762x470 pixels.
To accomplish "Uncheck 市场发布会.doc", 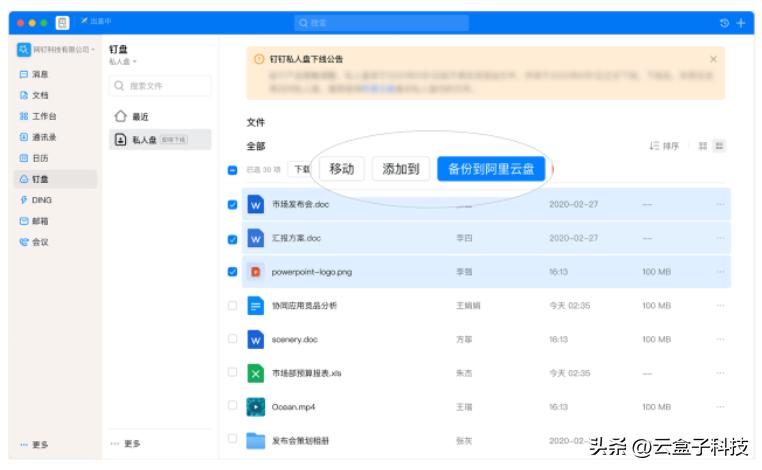I will coord(232,205).
